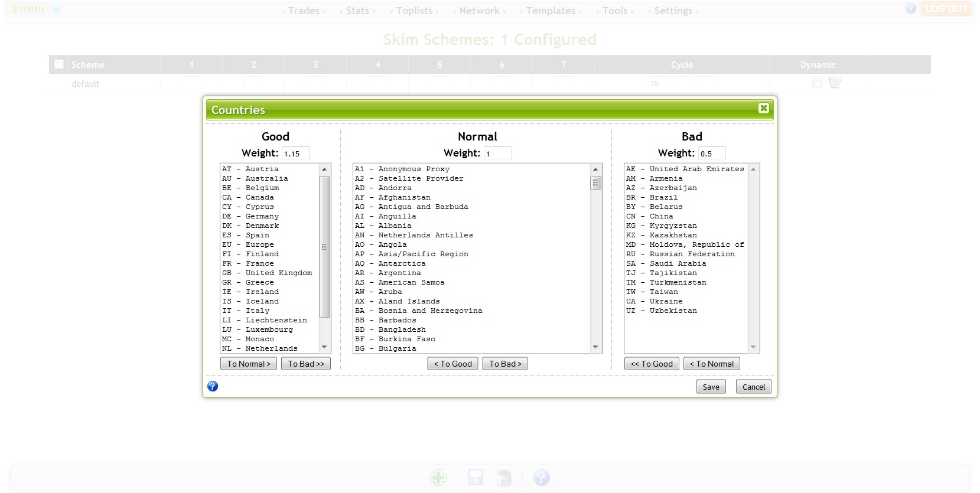Click the help question icon in bottom toolbar
Image resolution: width=980 pixels, height=493 pixels.
(541, 478)
